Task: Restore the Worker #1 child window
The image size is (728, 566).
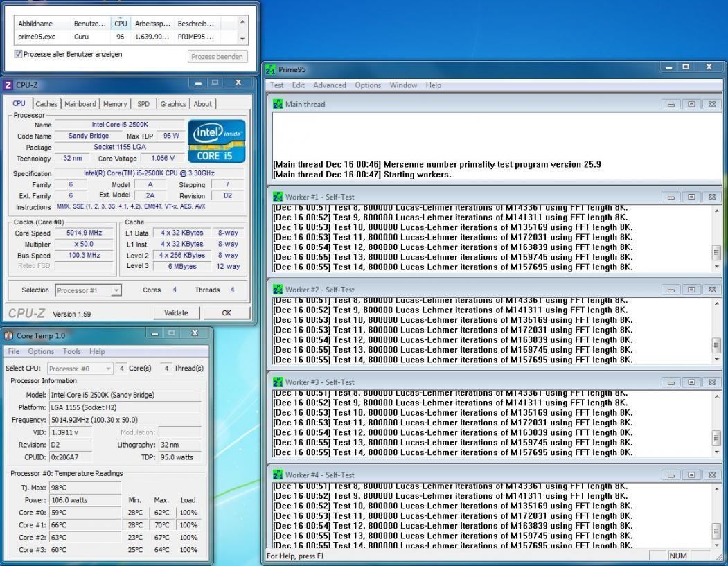Action: [x=691, y=197]
